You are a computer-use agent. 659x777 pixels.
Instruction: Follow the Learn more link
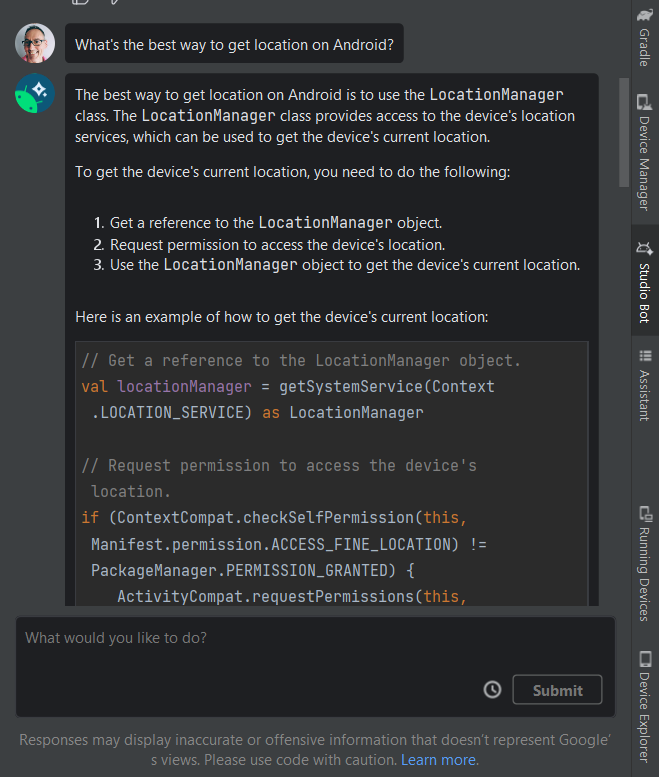[439, 760]
